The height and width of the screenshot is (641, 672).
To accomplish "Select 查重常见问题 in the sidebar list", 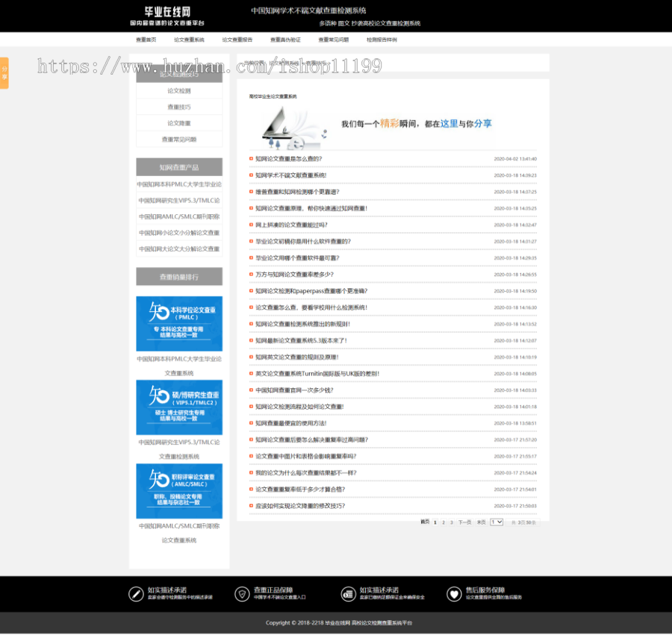I will point(179,140).
